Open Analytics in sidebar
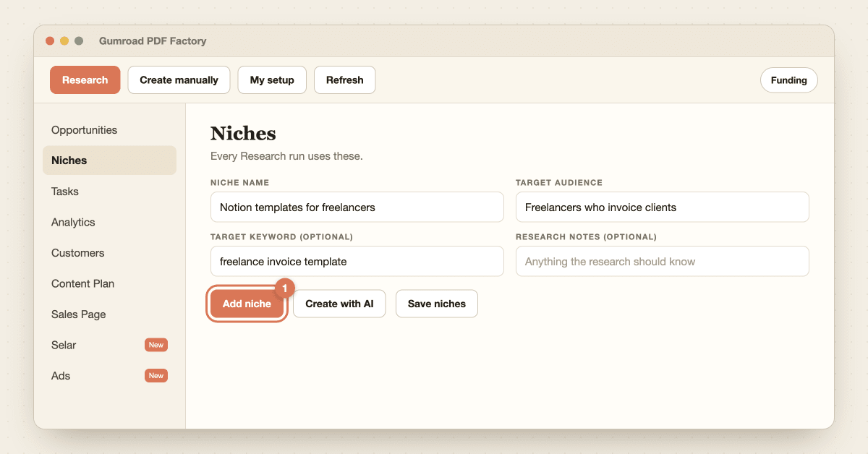868x454 pixels. point(109,222)
